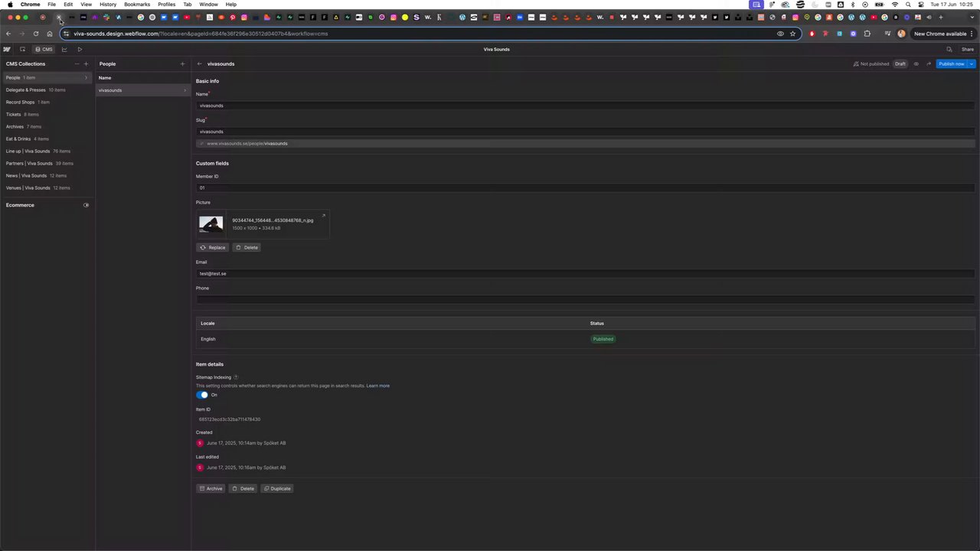This screenshot has height=551, width=980.
Task: Click the Slug input field
Action: coord(585,132)
